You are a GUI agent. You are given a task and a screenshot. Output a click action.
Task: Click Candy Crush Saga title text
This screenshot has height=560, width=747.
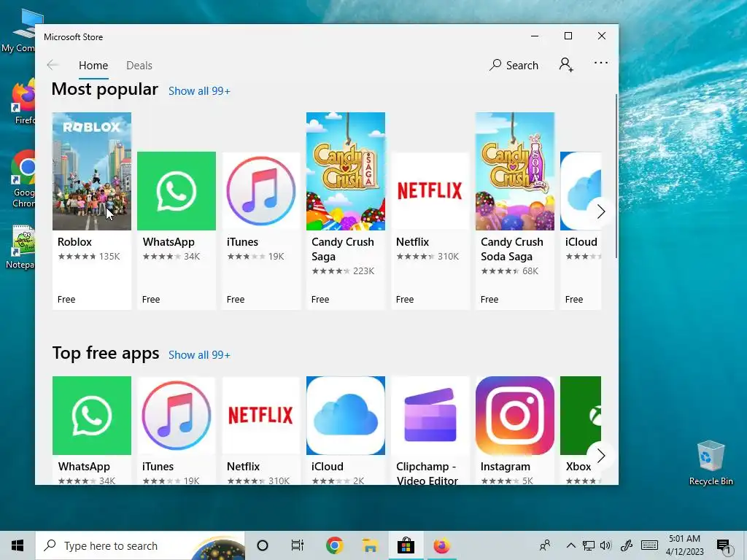click(x=343, y=249)
